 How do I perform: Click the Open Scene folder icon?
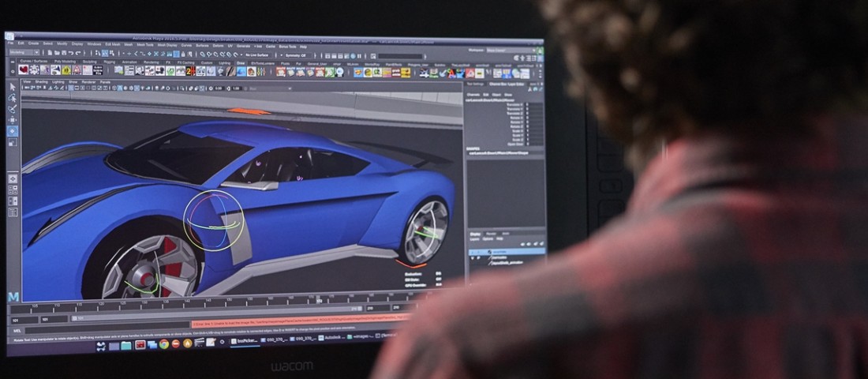[x=57, y=53]
